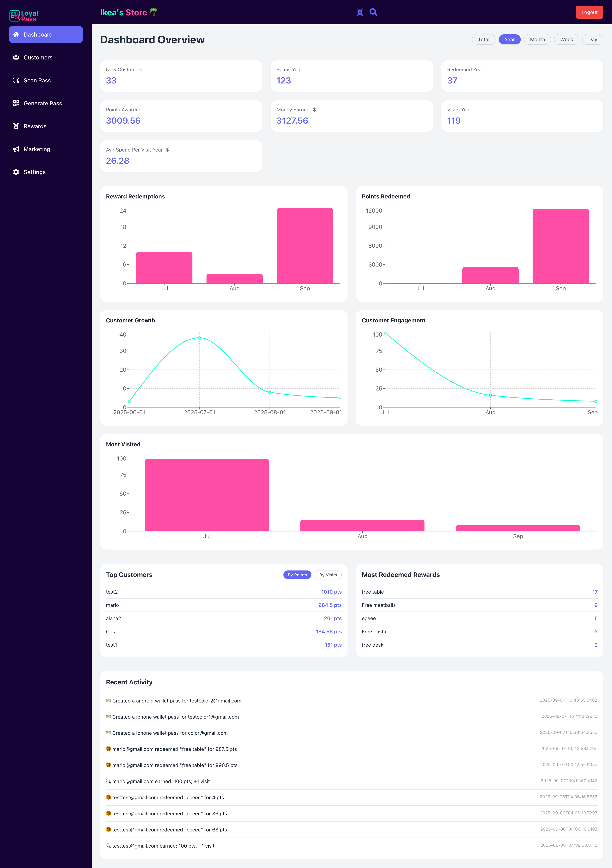
Task: Open Settings via gear icon
Action: click(x=16, y=172)
